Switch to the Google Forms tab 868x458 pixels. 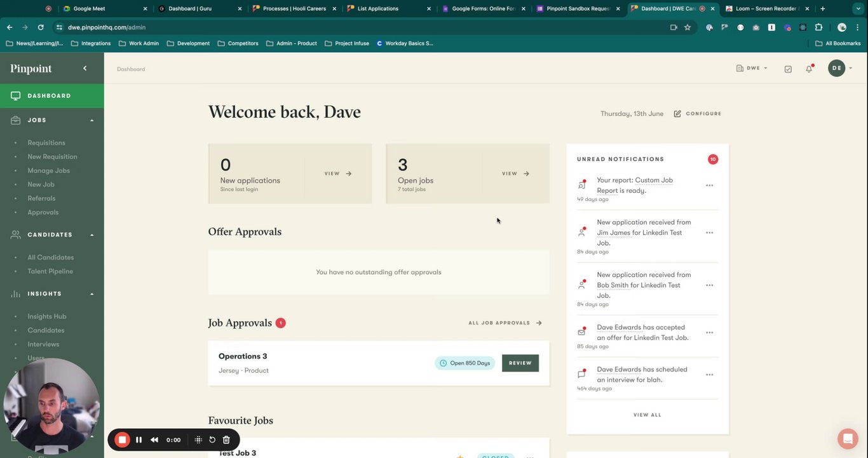[x=484, y=9]
